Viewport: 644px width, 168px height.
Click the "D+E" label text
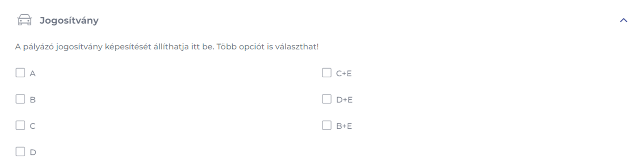click(x=344, y=100)
